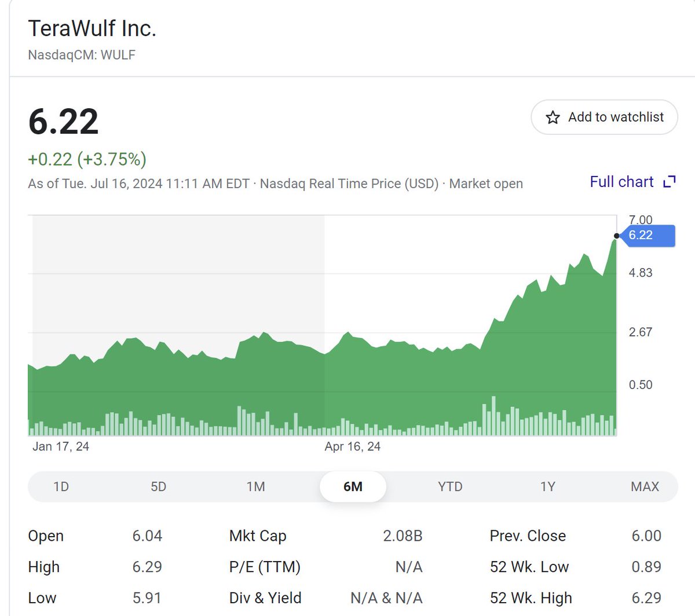Click the 52 Wk. High label

[x=531, y=598]
